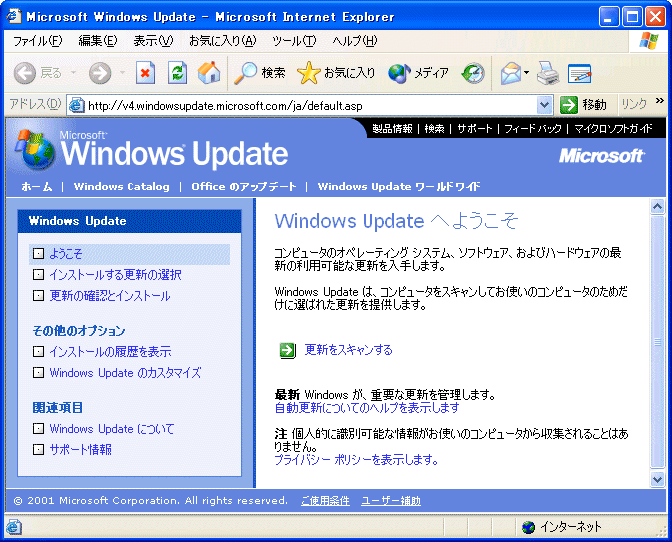Viewport: 672px width, 542px height.
Task: Click the Back arrow icon
Action: 24,73
